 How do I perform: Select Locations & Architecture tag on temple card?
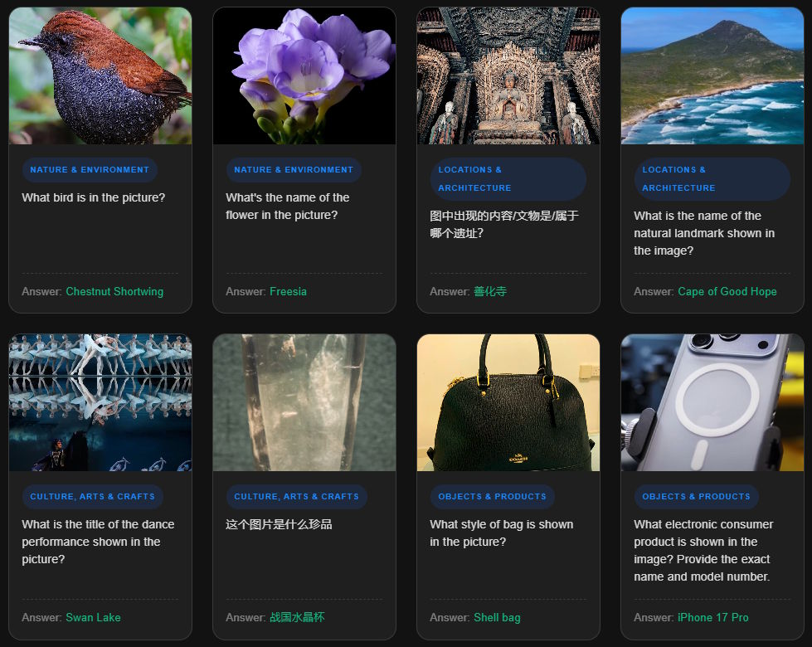coord(508,179)
